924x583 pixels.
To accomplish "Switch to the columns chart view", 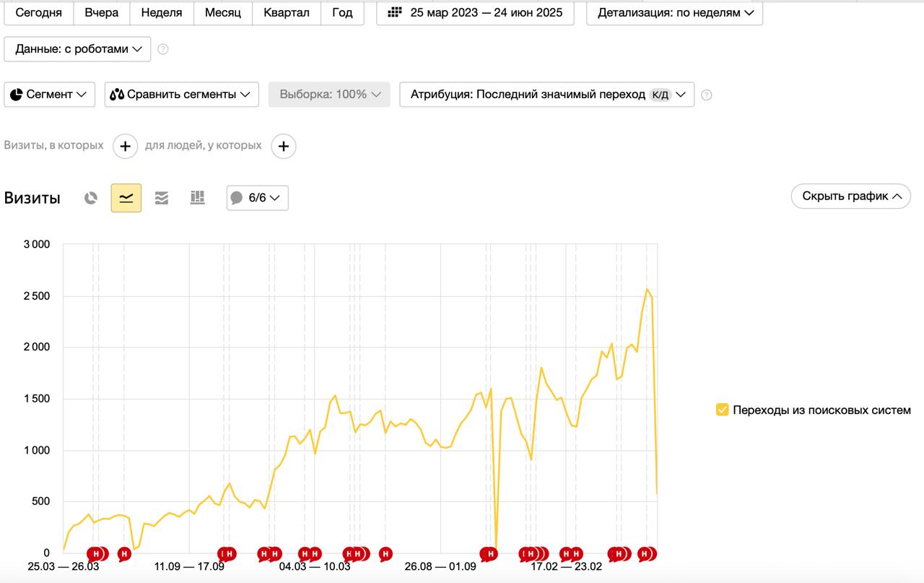I will pyautogui.click(x=196, y=197).
